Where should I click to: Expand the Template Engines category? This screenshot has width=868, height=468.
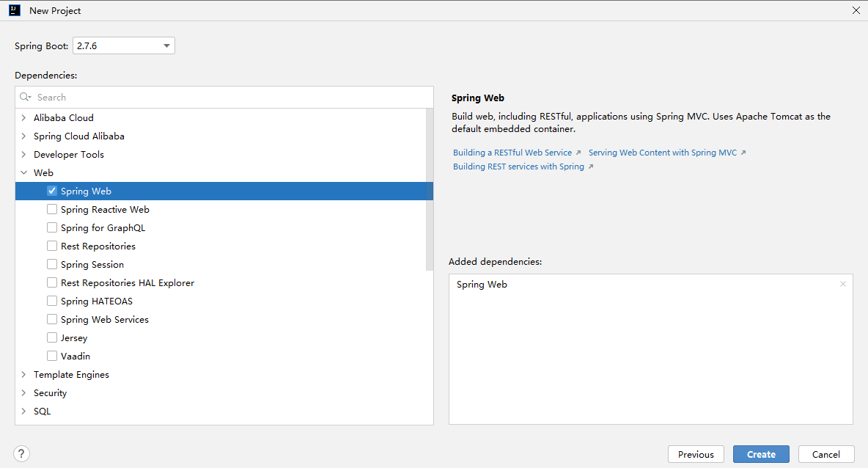coord(23,374)
